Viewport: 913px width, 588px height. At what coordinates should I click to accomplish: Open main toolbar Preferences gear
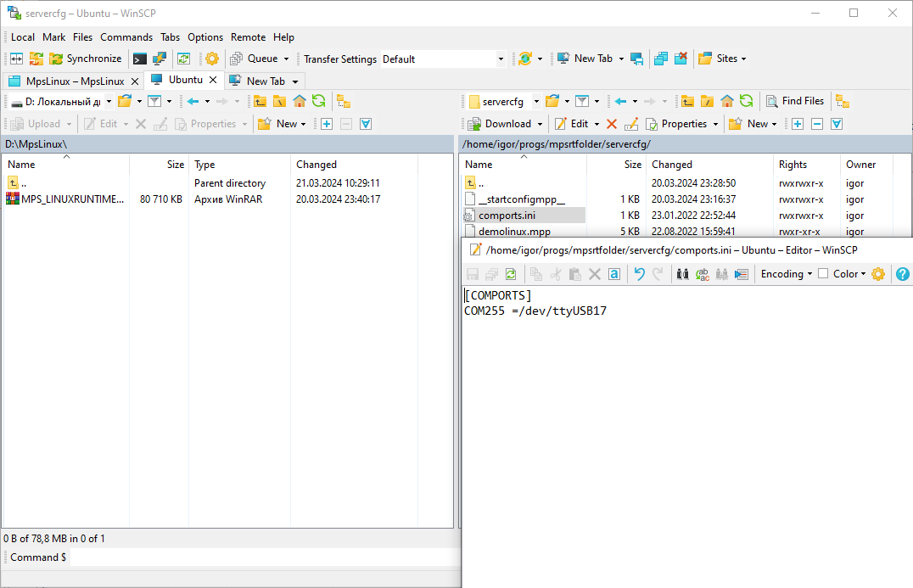[x=212, y=59]
